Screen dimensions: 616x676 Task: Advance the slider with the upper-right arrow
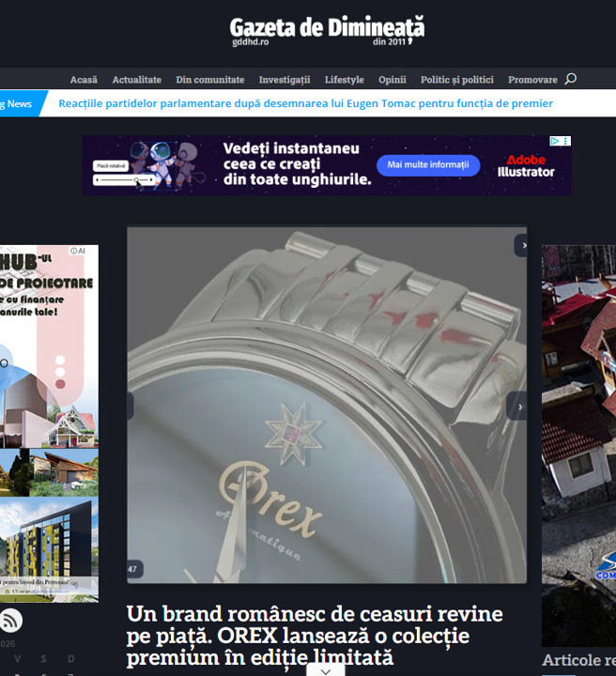[521, 245]
